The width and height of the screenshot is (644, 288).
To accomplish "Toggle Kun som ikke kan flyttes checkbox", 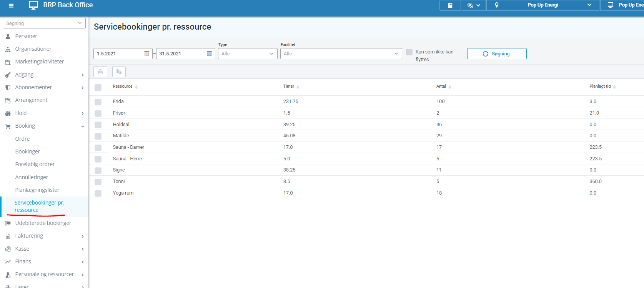I will [x=409, y=52].
